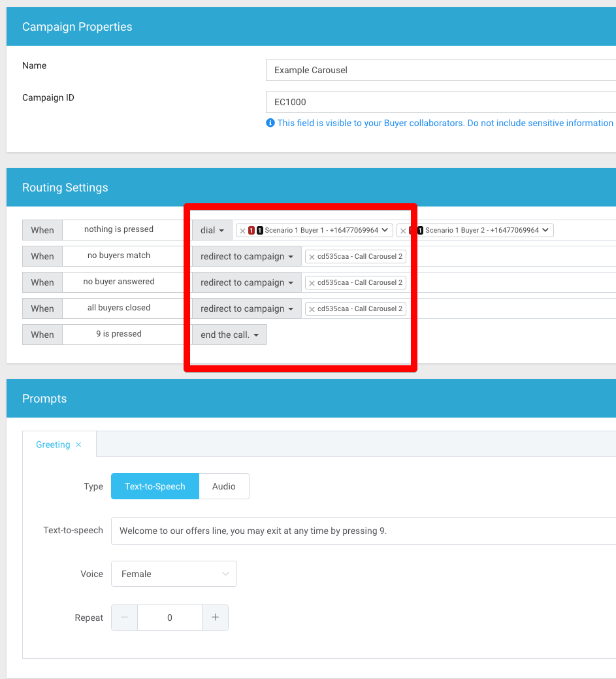Remove Call Carousel 2 from the no buyer answered row

pos(312,282)
